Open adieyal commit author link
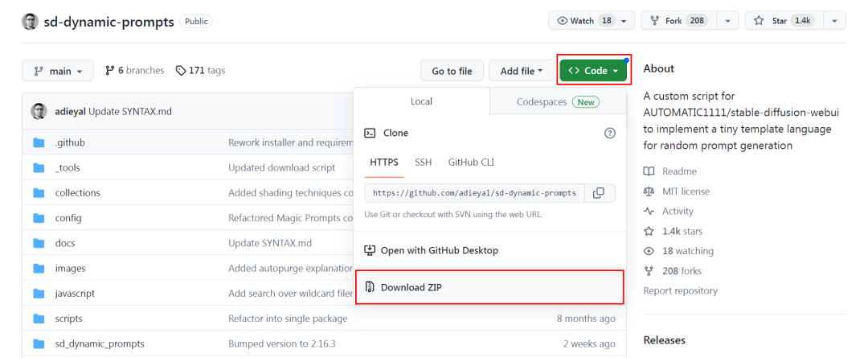 [x=70, y=111]
